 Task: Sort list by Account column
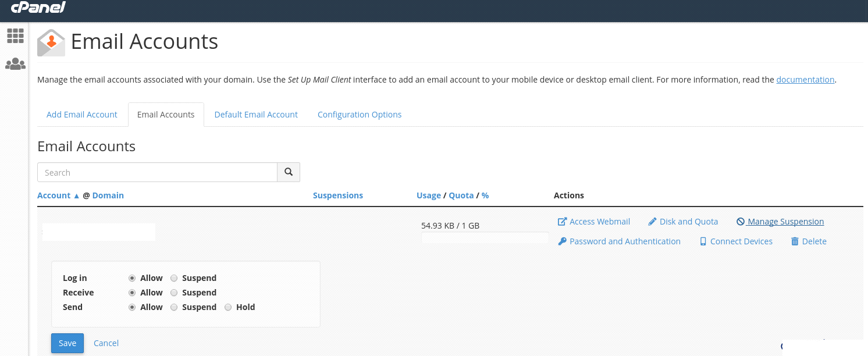click(54, 195)
